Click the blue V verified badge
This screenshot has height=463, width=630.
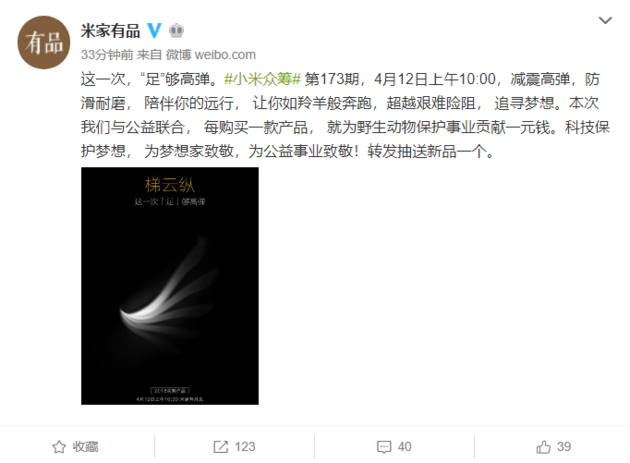point(154,31)
